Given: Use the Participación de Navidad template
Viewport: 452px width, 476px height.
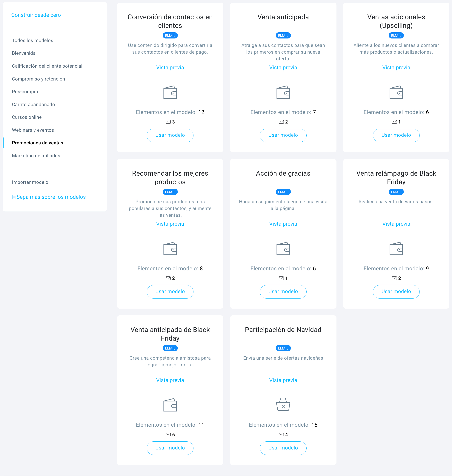Looking at the screenshot, I should 283,448.
